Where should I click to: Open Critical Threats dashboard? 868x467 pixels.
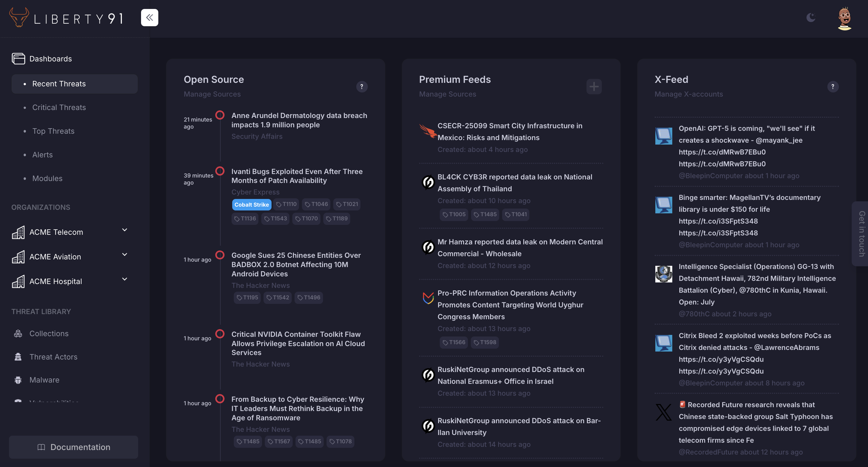point(59,107)
